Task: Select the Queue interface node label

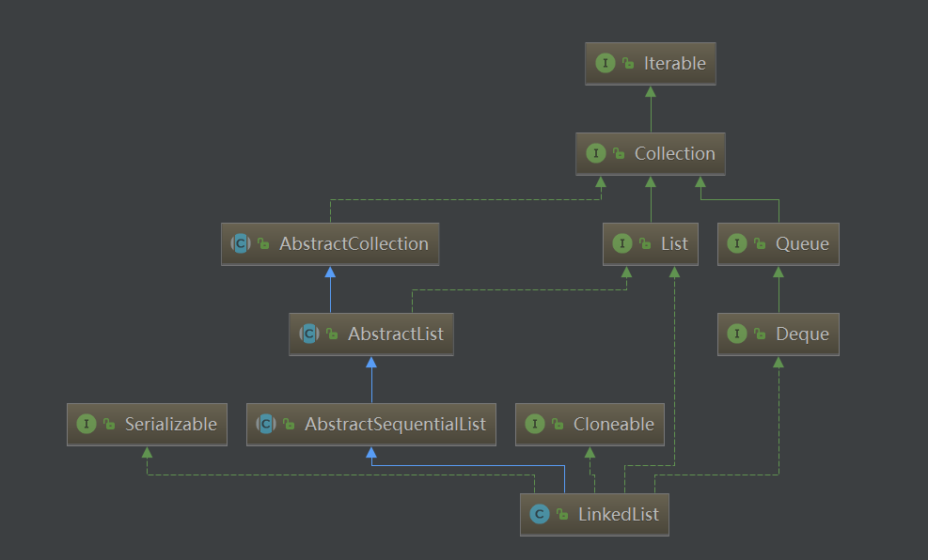Action: (802, 244)
